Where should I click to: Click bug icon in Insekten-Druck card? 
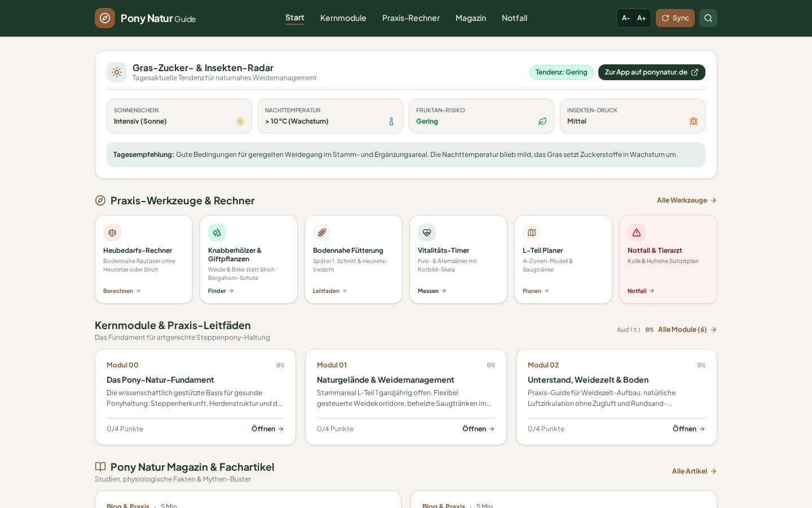click(694, 121)
